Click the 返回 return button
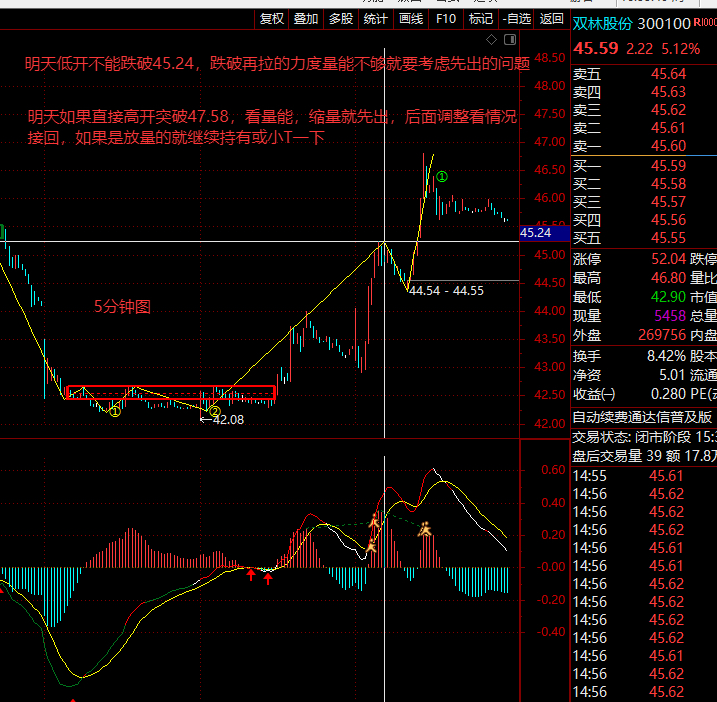Screen dimensions: 717x702 [551, 19]
